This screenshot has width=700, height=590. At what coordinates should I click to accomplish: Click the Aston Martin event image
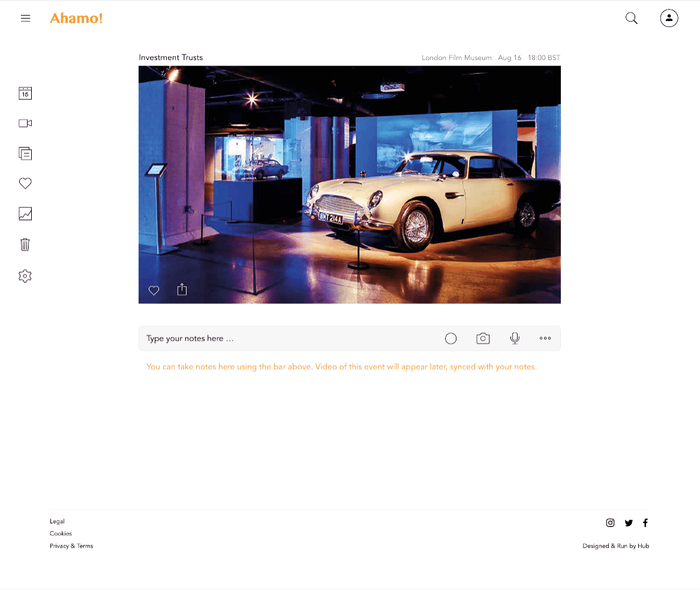pyautogui.click(x=350, y=185)
